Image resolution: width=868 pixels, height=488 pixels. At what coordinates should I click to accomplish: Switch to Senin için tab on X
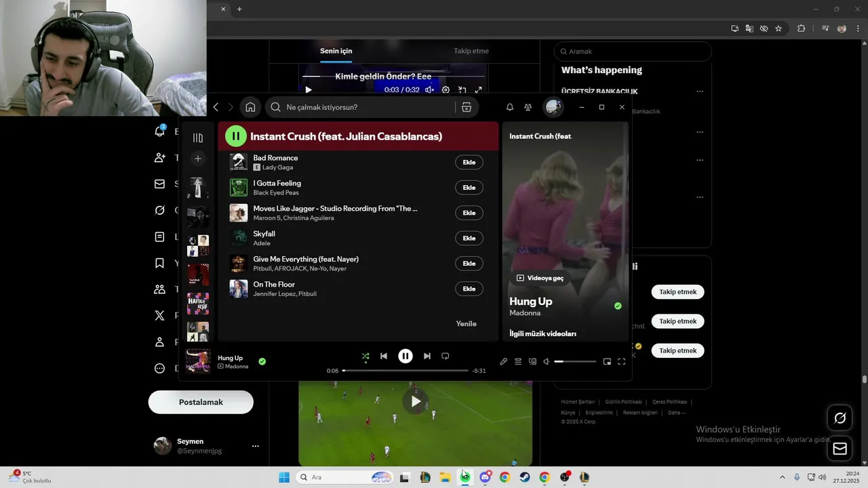point(336,51)
